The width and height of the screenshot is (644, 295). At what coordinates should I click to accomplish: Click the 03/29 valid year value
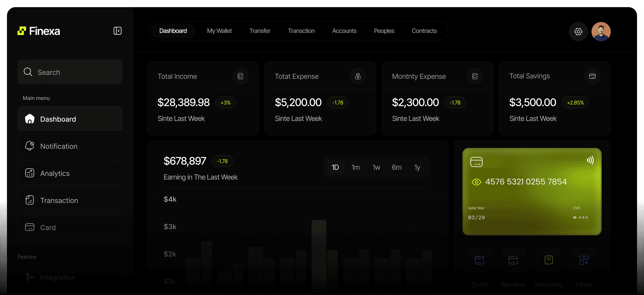point(476,218)
